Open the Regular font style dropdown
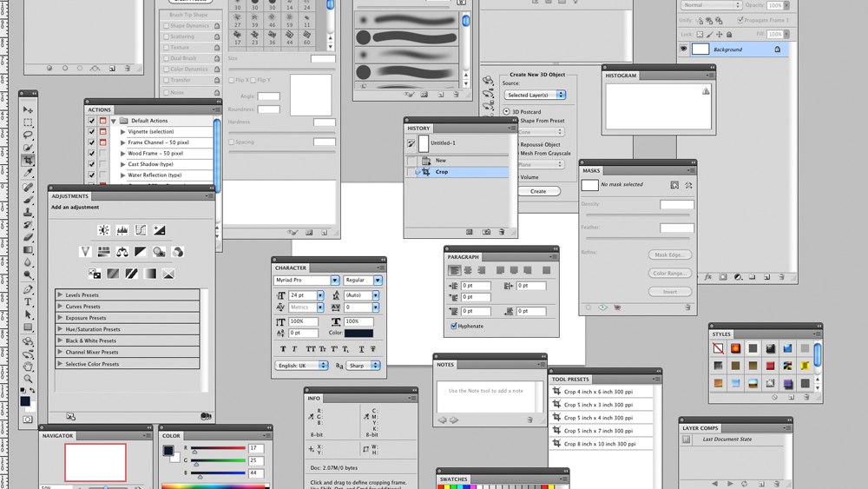Viewport: 868px width, 489px height. (378, 281)
